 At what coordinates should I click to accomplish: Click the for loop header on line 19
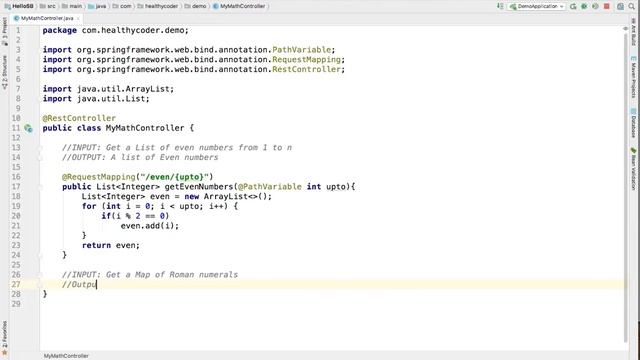click(160, 206)
